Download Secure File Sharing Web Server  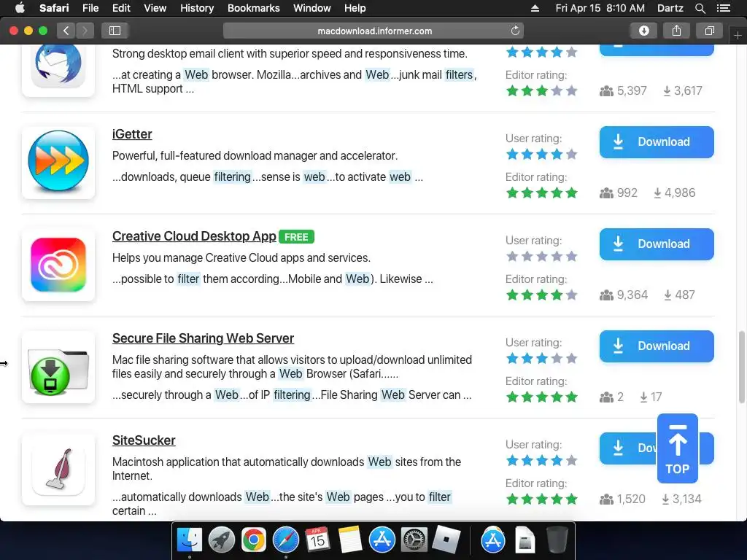tap(657, 346)
